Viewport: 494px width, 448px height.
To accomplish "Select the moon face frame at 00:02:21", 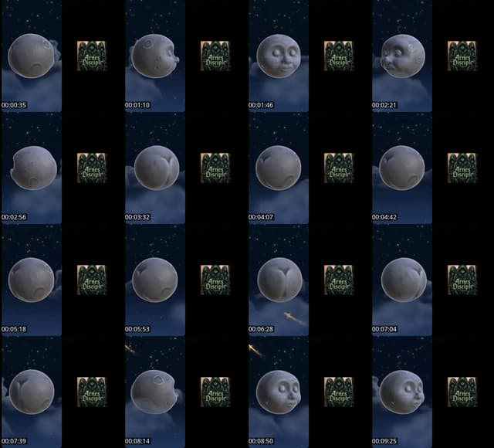I will point(402,56).
